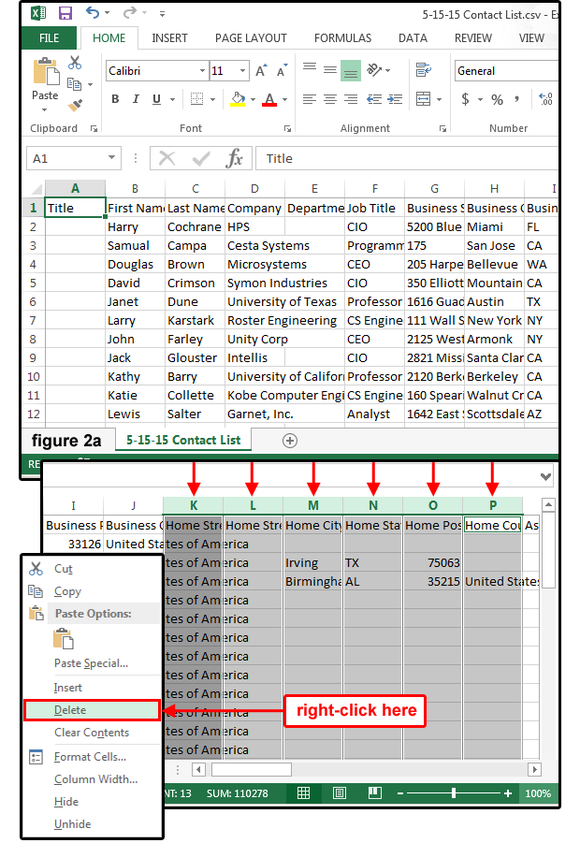This screenshot has width=580, height=843.
Task: Click the Paste clipboard icon in ribbon
Action: [46, 72]
